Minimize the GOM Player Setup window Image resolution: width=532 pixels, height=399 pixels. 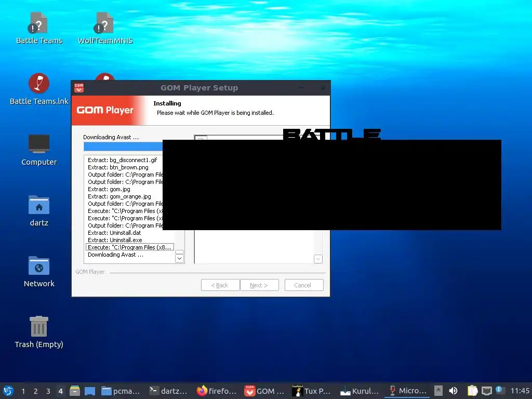pos(301,88)
